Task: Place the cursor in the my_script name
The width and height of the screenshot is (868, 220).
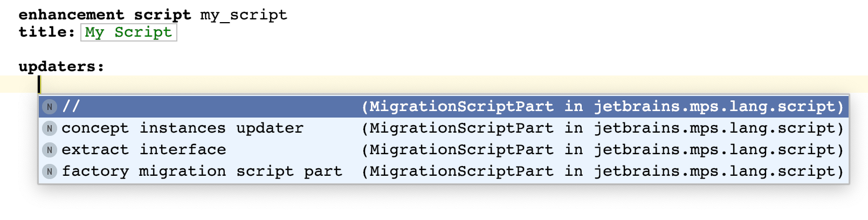Action: pyautogui.click(x=244, y=15)
